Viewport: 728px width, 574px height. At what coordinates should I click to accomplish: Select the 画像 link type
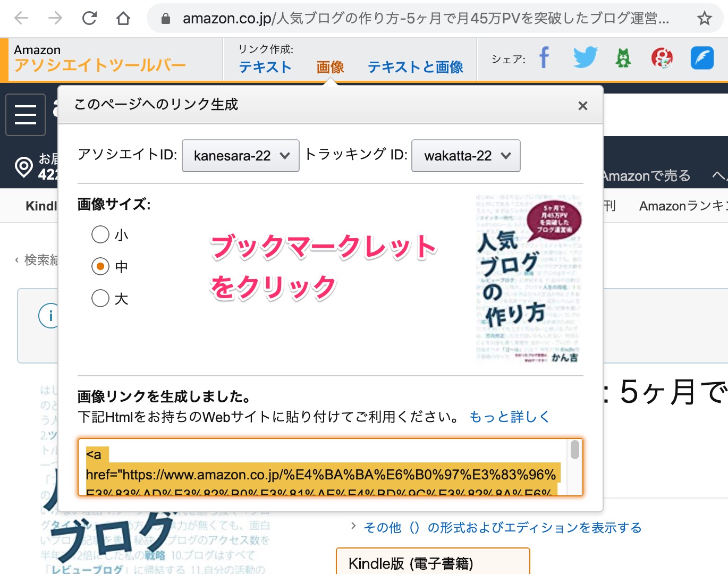click(330, 67)
